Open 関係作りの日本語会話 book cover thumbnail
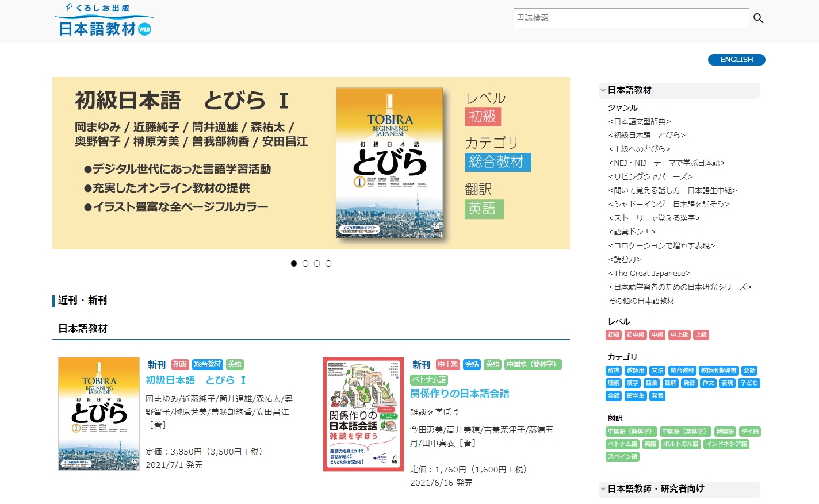Screen dimensions: 819x504 coord(363,414)
